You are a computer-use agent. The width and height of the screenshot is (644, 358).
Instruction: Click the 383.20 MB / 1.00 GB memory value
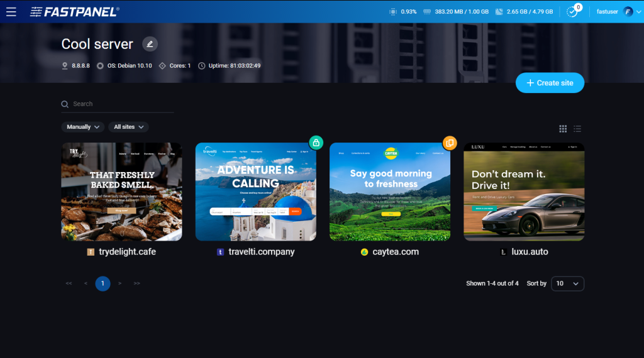point(462,12)
